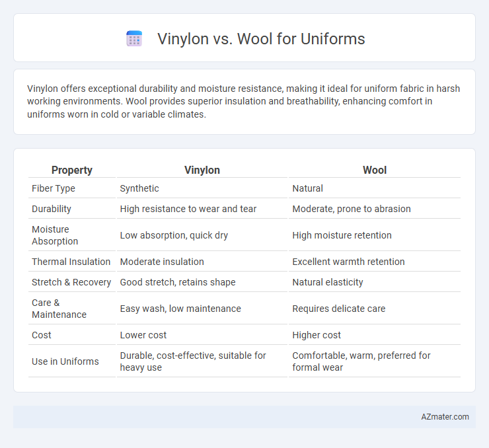Click 'Moderate, prone to abrasion' cell
489x448 pixels.
[x=352, y=209]
